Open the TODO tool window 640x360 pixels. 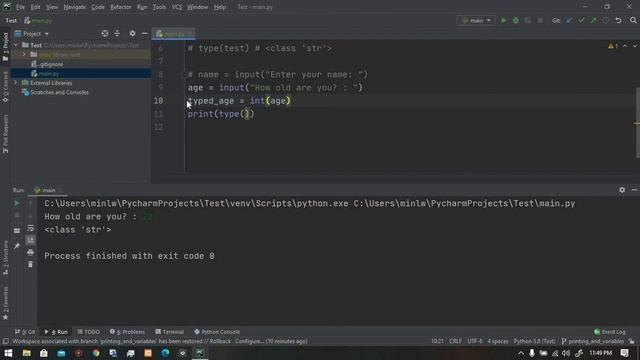89,332
